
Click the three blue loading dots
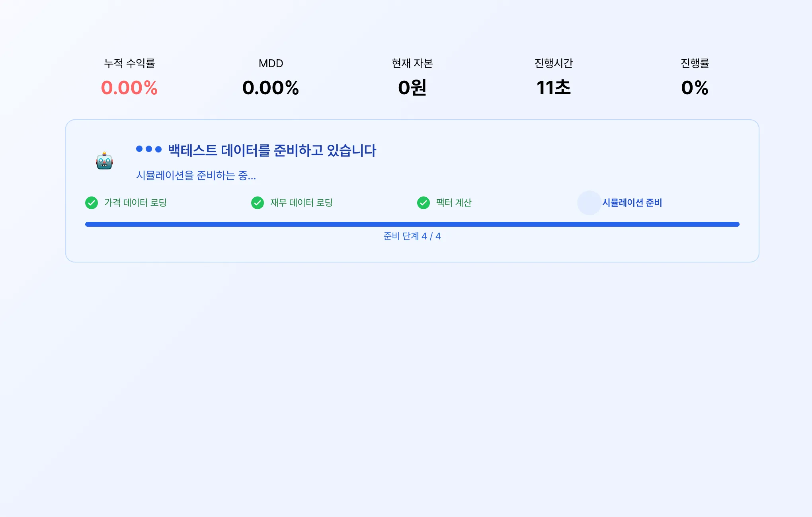pos(149,149)
